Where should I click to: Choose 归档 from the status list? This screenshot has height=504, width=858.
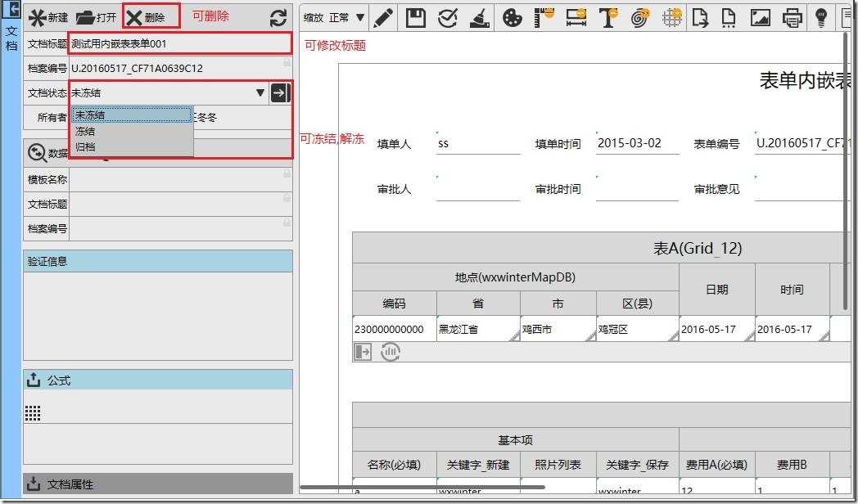coord(132,146)
